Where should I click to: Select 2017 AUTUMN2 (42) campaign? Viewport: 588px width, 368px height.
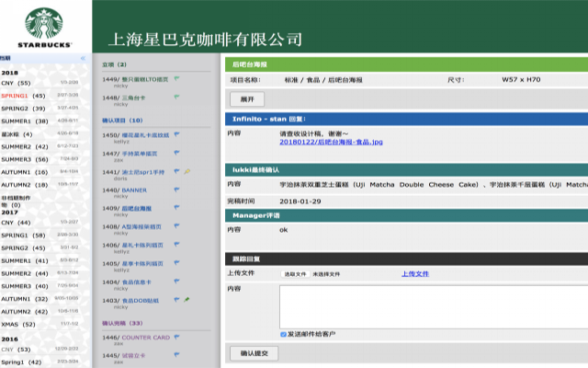(x=25, y=312)
